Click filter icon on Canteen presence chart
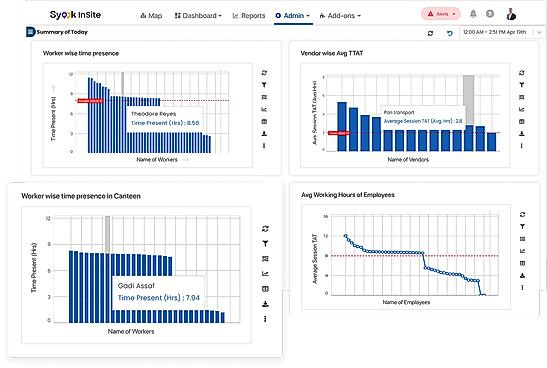547x368 pixels. [x=265, y=243]
